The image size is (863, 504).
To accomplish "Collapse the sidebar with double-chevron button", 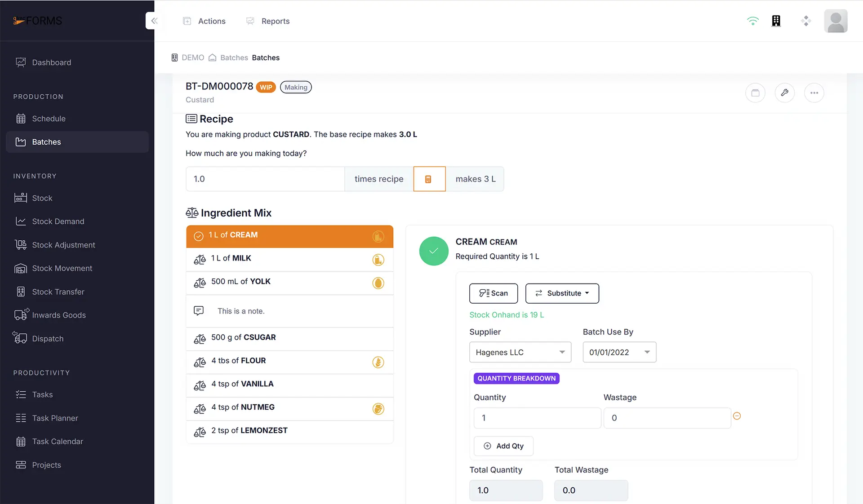I will (x=154, y=21).
